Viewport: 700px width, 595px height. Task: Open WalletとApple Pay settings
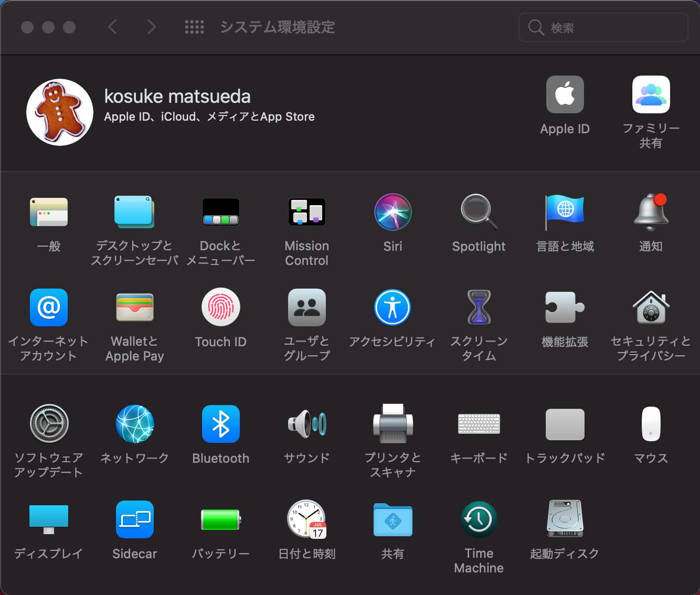tap(134, 307)
